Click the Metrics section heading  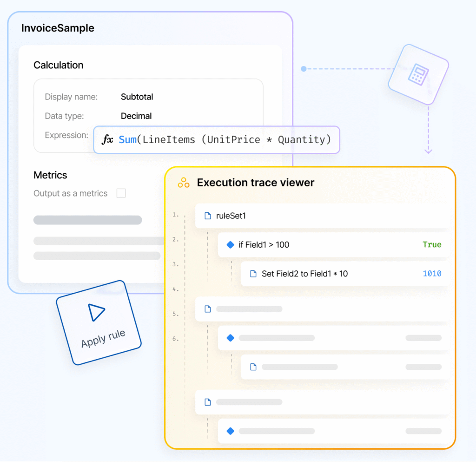50,175
